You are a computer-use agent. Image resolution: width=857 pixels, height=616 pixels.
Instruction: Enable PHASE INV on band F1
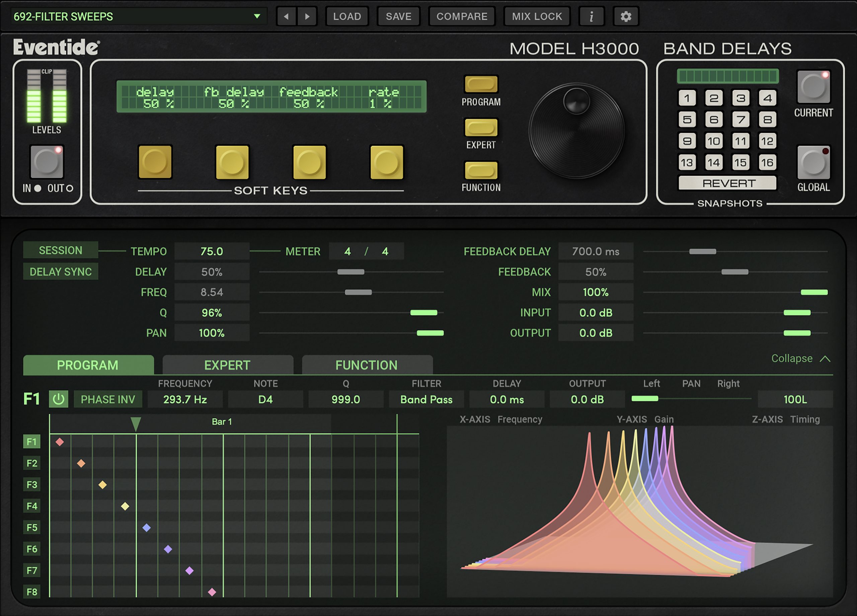coord(107,399)
